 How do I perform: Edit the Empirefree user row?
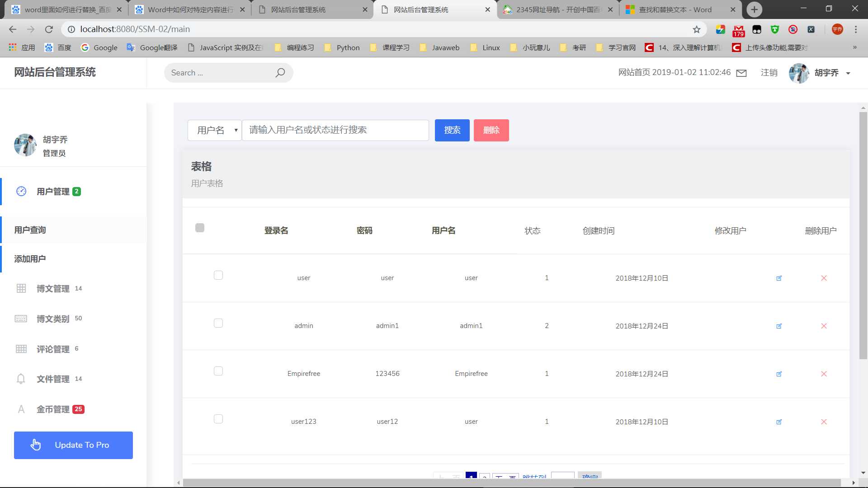coord(779,374)
